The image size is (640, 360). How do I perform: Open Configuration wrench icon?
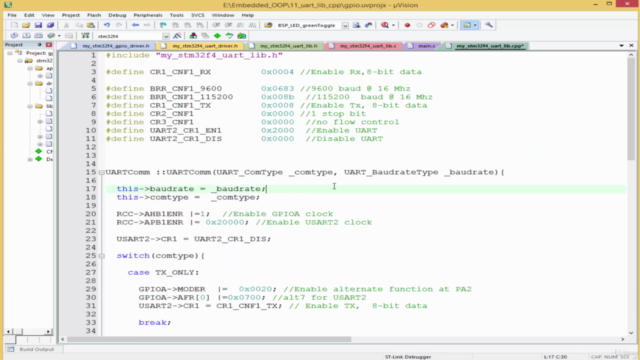click(489, 25)
